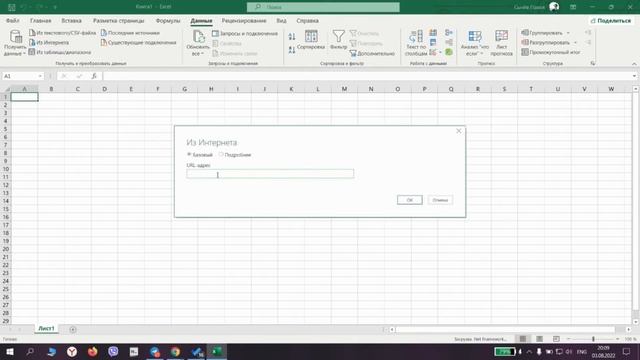Click the search box in title bar
This screenshot has width=640, height=360.
tap(323, 7)
